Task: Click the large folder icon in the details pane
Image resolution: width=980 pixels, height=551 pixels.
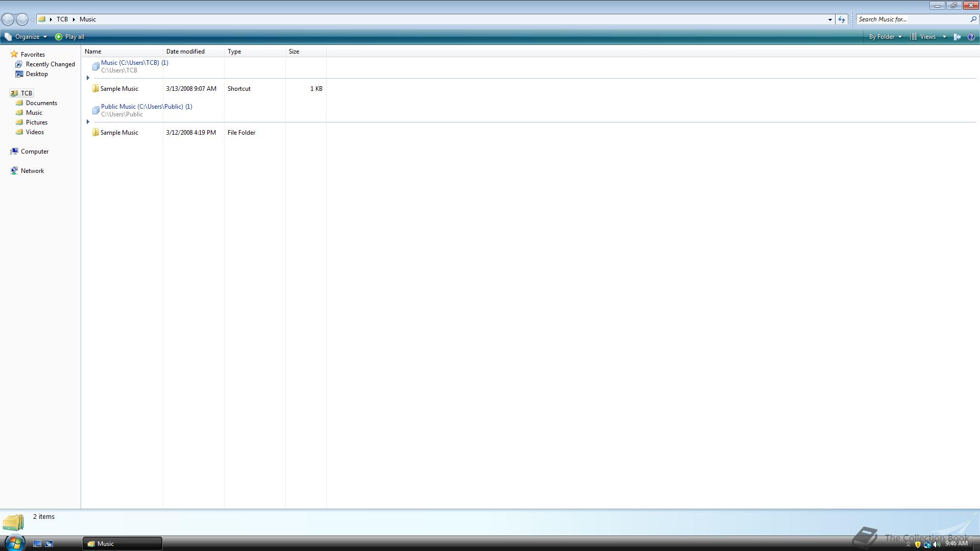Action: tap(13, 522)
